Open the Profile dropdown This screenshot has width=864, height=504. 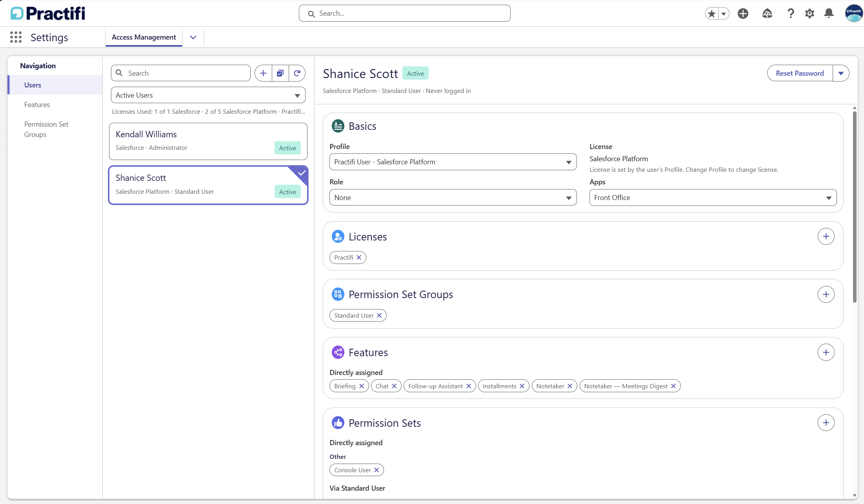point(453,162)
